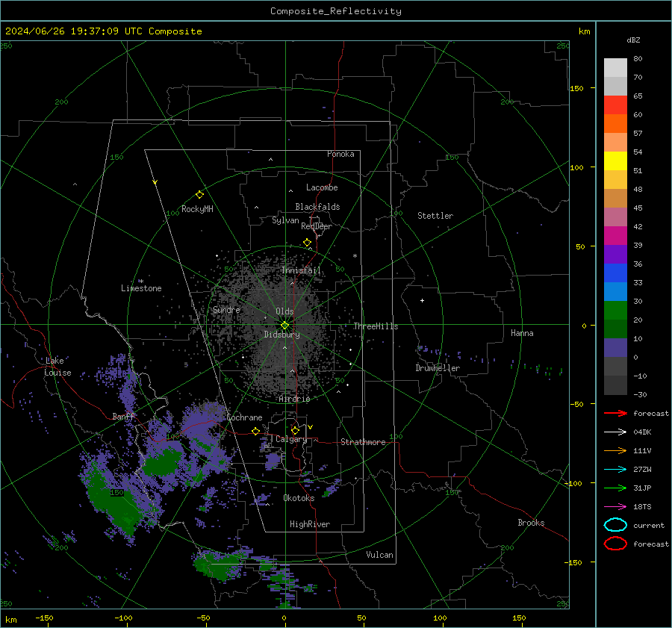The height and width of the screenshot is (628, 672).
Task: Click the Cochrane label
Action: point(244,417)
